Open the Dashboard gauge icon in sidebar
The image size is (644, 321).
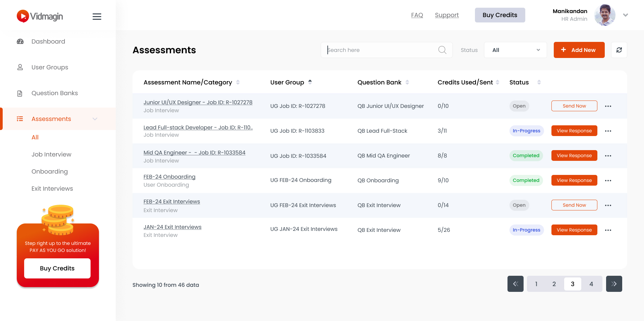coord(20,42)
